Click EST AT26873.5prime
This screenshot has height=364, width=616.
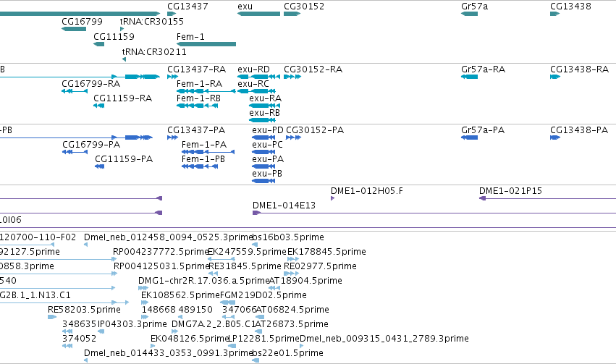coord(292,325)
